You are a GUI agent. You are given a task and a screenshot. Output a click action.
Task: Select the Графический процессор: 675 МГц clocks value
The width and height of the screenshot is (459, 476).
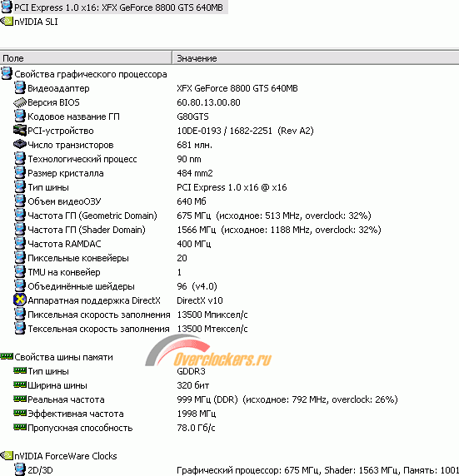click(317, 470)
